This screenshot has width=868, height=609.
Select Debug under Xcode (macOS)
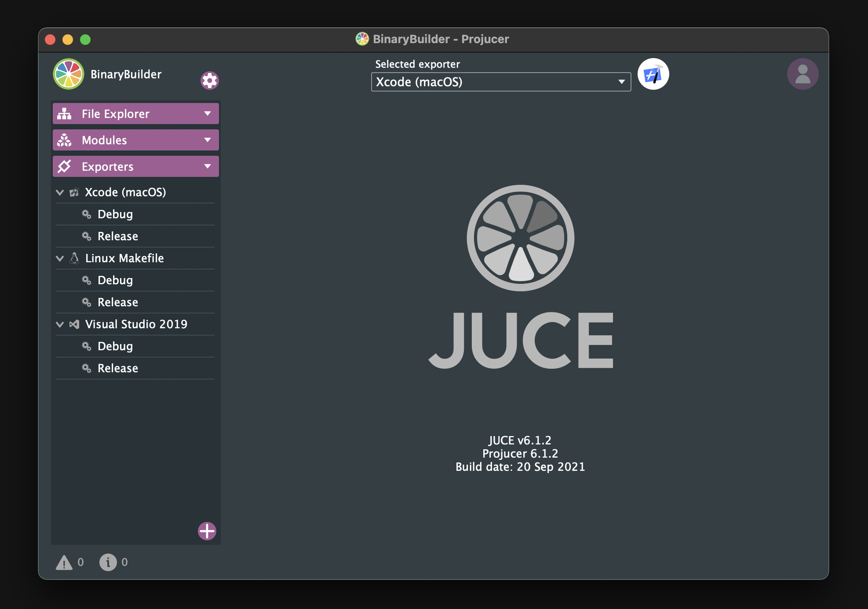click(x=135, y=214)
